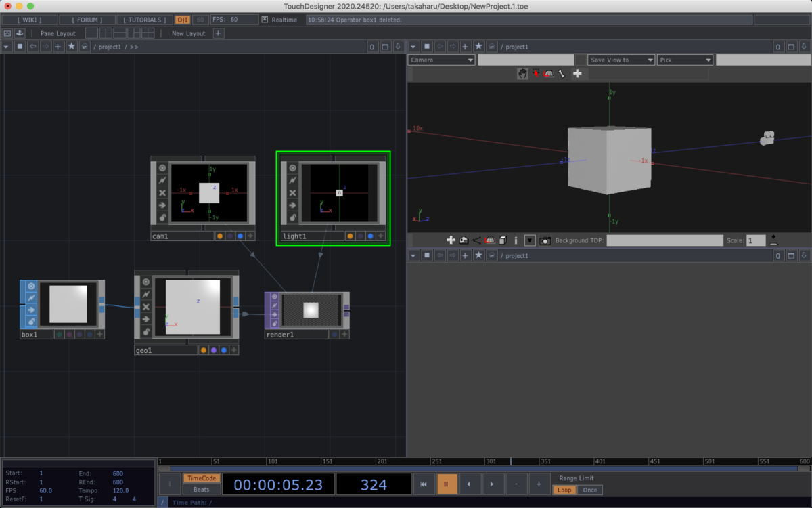Set range limit to Once
This screenshot has width=812, height=508.
point(590,490)
